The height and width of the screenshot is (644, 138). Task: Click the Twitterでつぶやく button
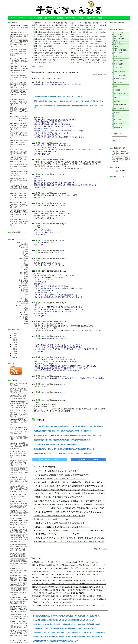coord(50,459)
